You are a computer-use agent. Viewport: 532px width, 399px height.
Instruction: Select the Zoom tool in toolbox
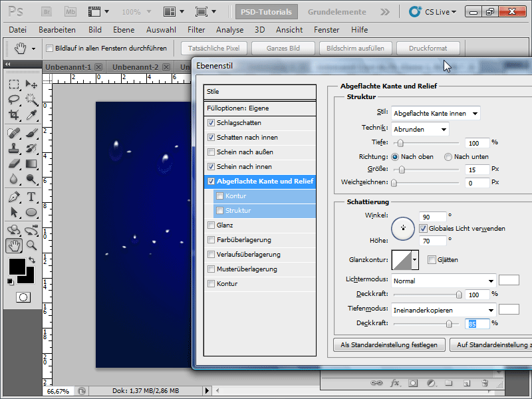coord(31,245)
